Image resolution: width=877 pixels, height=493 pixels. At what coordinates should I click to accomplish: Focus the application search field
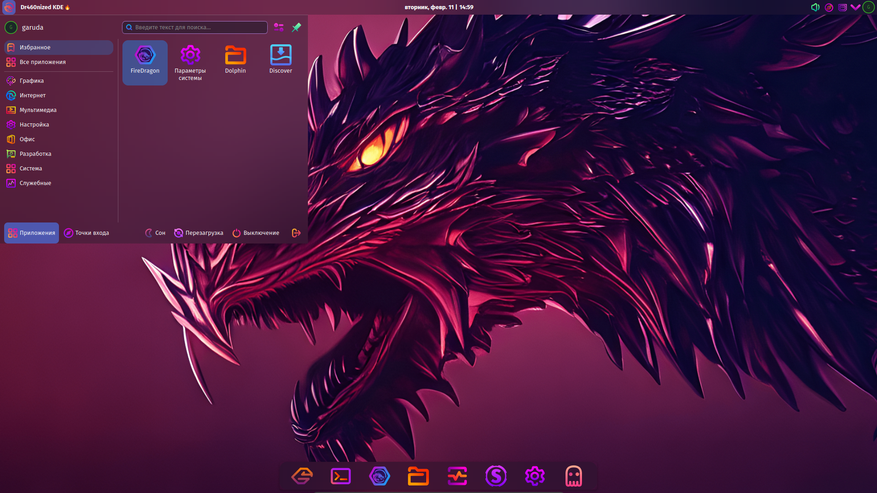pyautogui.click(x=195, y=27)
